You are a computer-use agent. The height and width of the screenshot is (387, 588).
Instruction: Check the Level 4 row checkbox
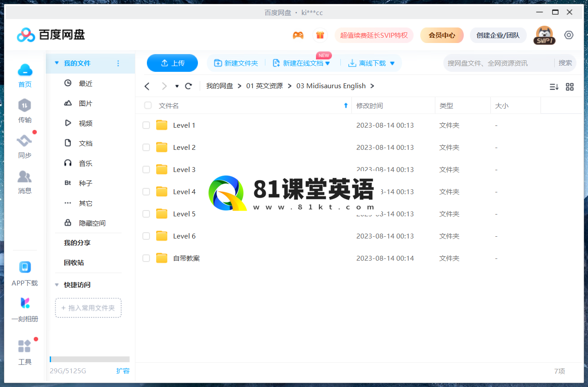(x=146, y=192)
